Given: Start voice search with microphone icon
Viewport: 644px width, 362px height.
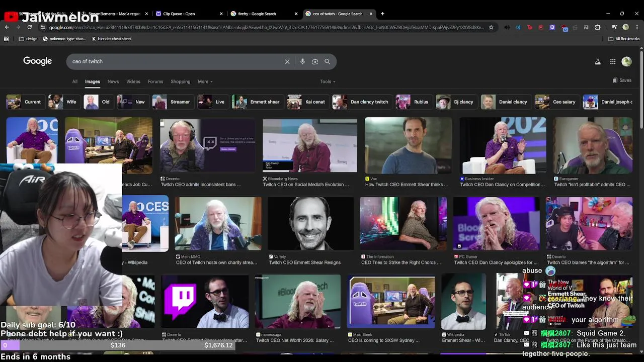Looking at the screenshot, I should click(302, 61).
